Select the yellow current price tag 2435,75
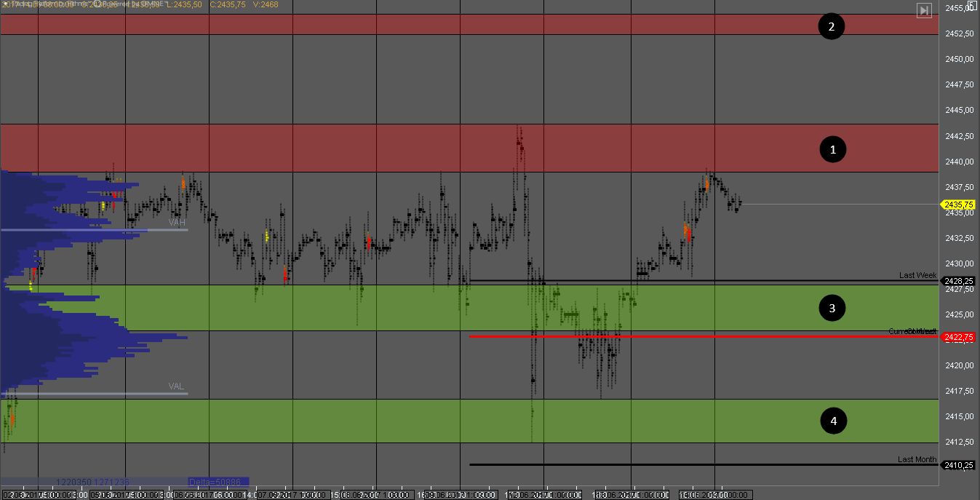Viewport: 980px width, 500px height. tap(958, 205)
